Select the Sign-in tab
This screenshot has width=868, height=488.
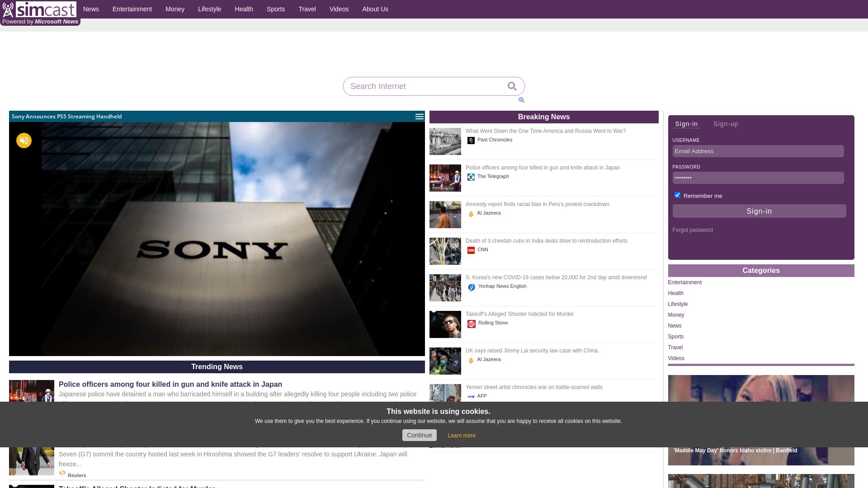click(x=686, y=124)
